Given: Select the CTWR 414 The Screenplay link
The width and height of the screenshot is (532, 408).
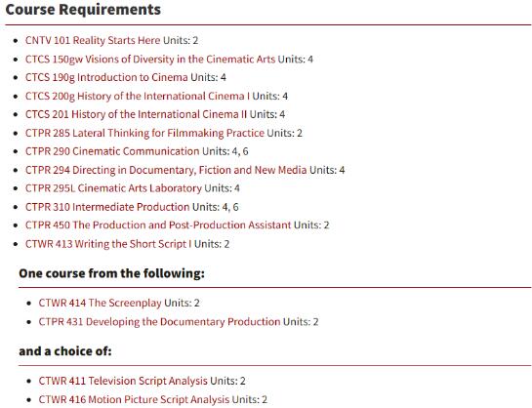Looking at the screenshot, I should (x=101, y=303).
